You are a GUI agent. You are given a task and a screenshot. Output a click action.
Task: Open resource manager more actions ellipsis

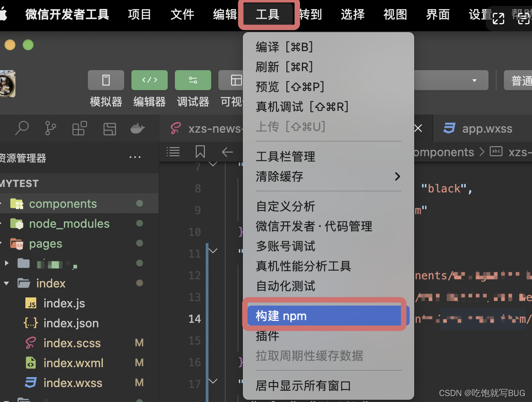(x=135, y=157)
